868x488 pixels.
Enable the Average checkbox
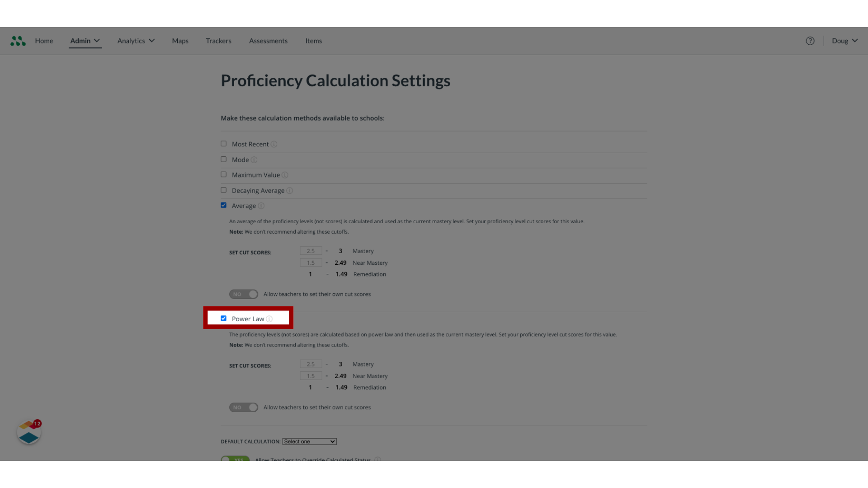[x=224, y=205]
